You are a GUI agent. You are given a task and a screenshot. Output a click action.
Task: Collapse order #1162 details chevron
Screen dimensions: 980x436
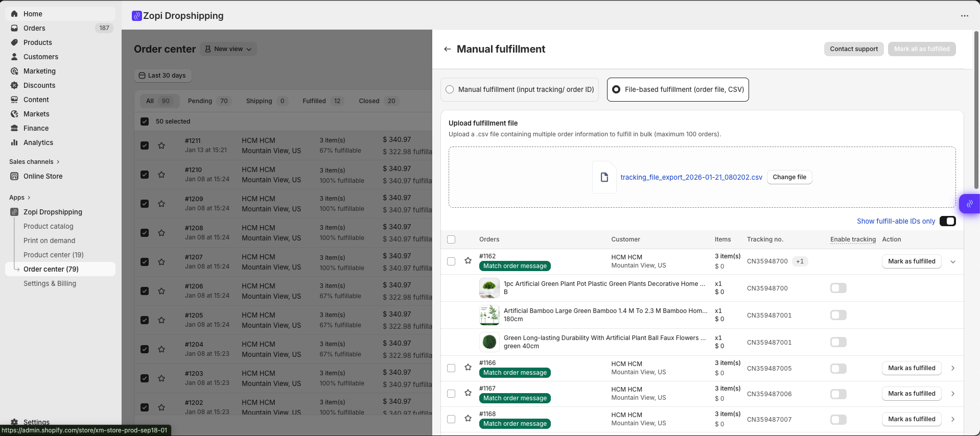pyautogui.click(x=953, y=261)
